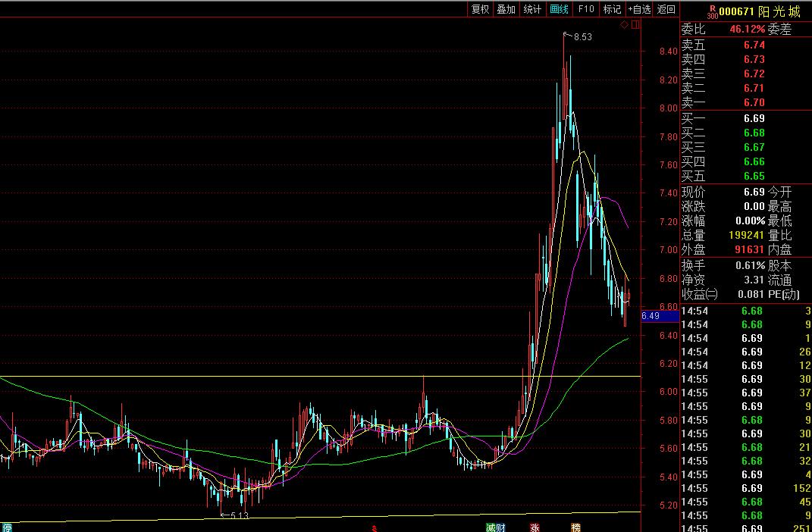This screenshot has height=532, width=812.
Task: Click the 标记 mark button
Action: point(611,9)
